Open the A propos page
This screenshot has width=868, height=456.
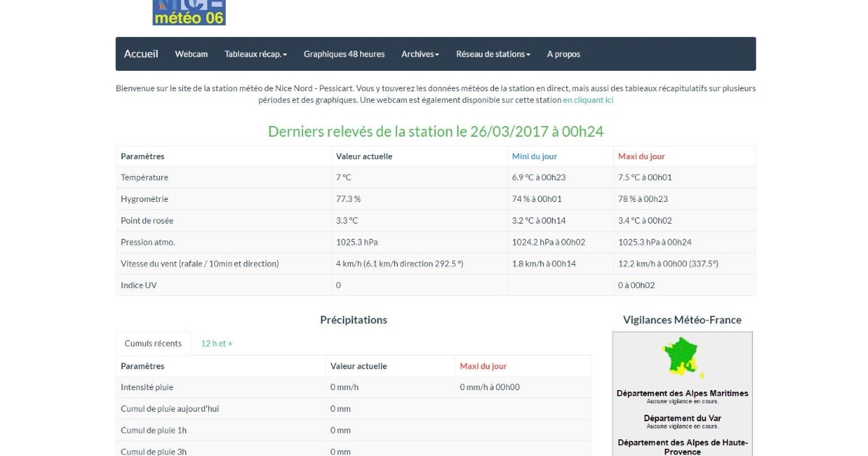point(563,54)
